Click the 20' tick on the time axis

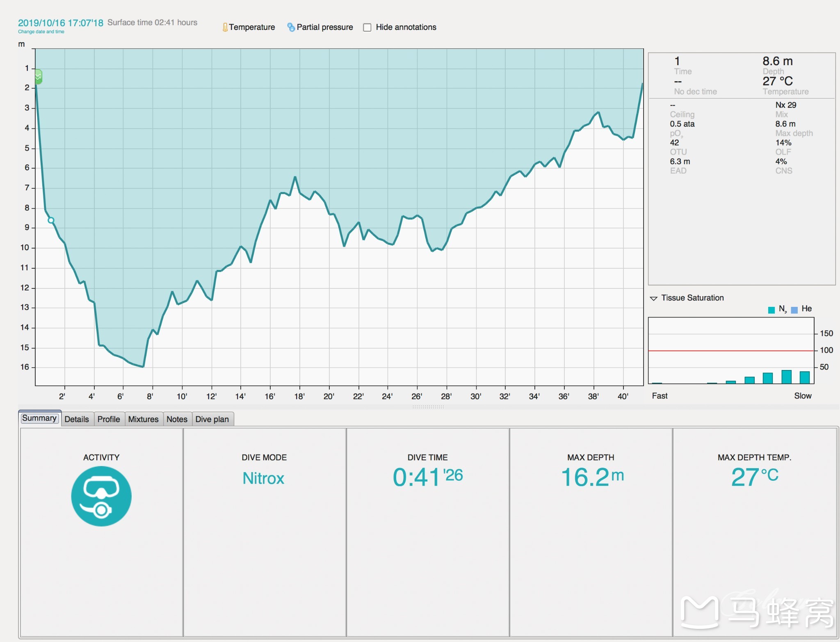click(x=329, y=396)
